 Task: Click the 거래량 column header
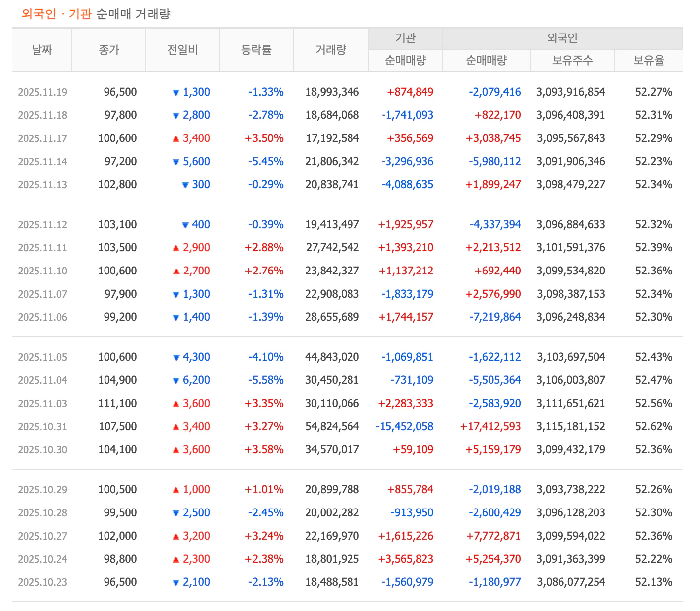click(331, 50)
